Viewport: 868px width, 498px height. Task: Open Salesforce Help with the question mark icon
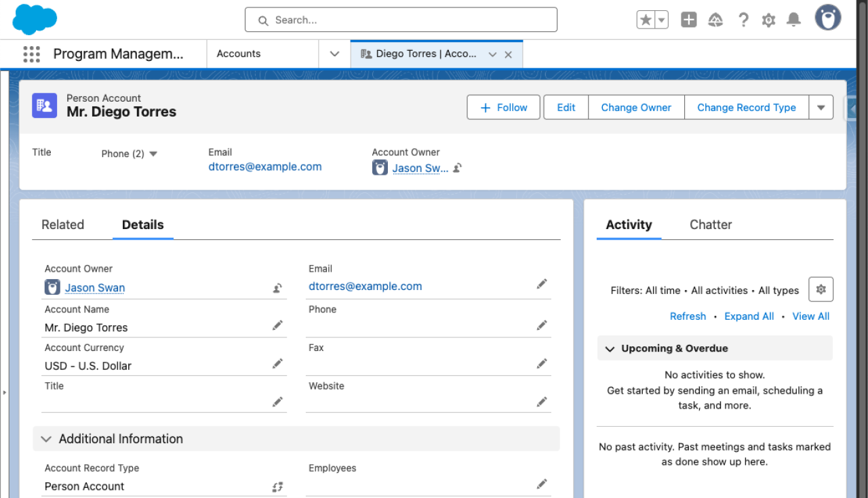click(743, 20)
